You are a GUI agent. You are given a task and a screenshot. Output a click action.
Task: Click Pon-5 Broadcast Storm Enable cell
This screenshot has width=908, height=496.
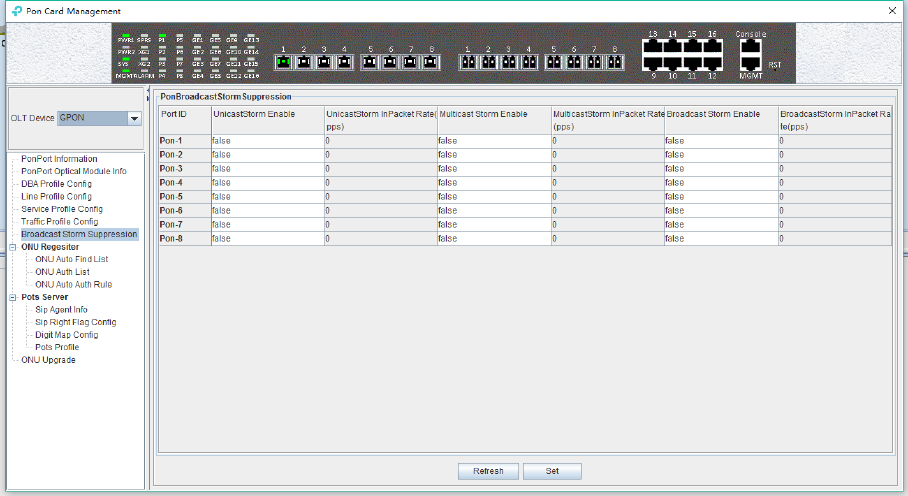[721, 196]
